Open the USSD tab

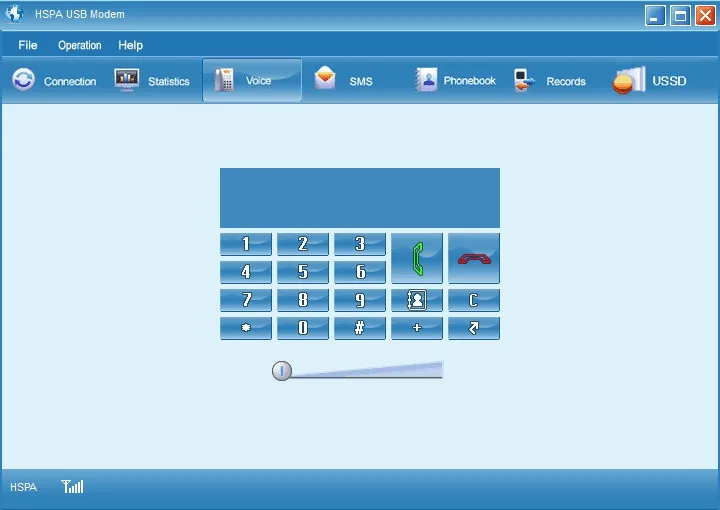click(x=649, y=81)
